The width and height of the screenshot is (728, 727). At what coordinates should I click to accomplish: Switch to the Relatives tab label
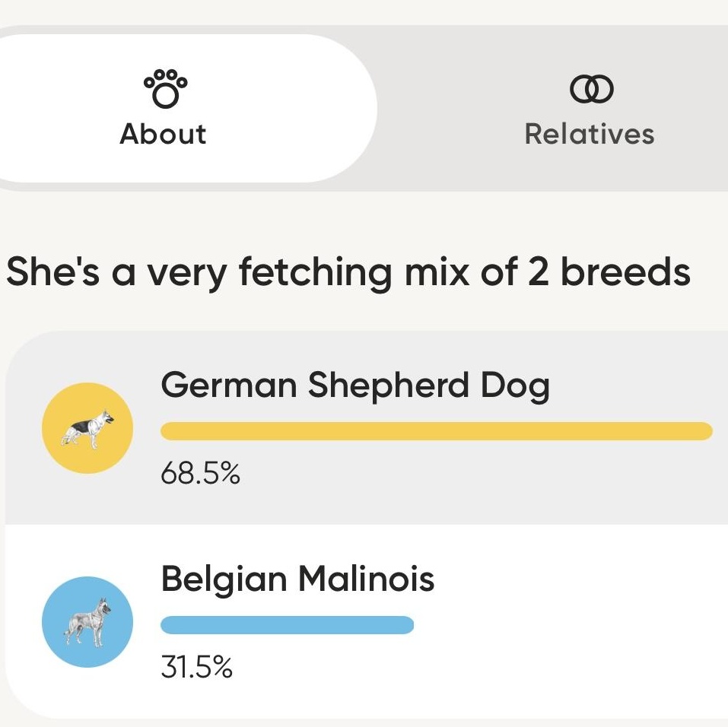(590, 134)
